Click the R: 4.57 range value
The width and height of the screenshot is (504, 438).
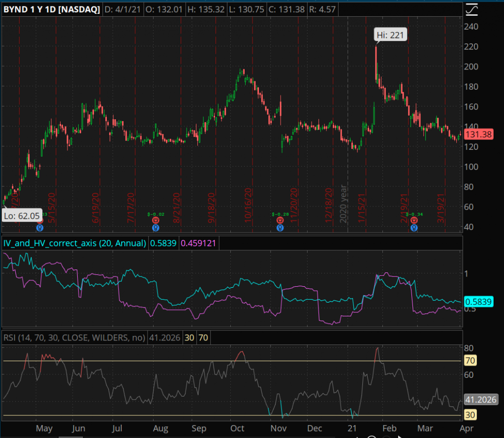pos(322,9)
